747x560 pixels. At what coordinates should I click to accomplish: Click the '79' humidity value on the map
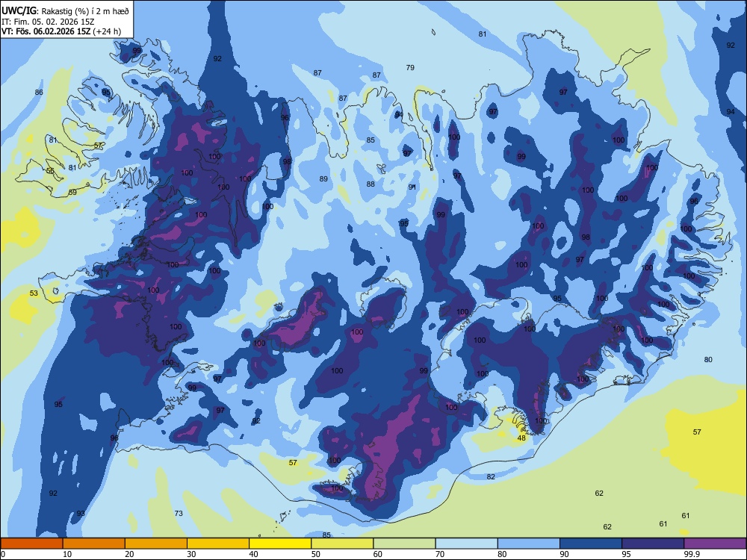(410, 68)
